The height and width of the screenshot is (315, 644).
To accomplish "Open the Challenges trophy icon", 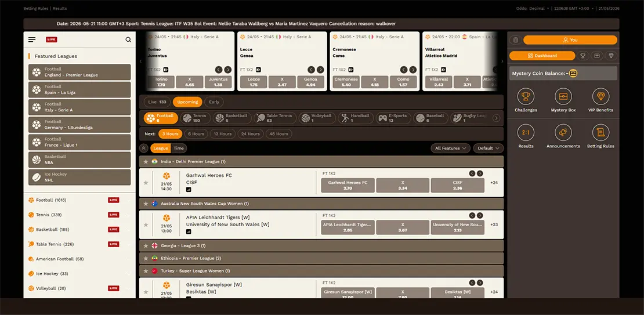I will click(x=526, y=96).
